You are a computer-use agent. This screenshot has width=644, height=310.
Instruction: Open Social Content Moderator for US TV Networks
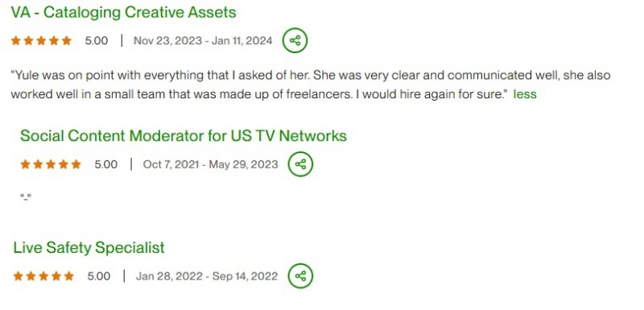(x=184, y=136)
